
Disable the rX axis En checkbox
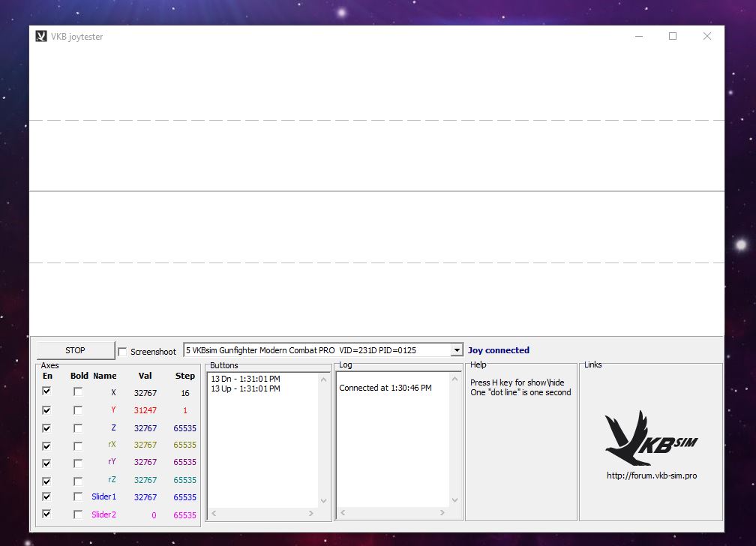click(46, 445)
